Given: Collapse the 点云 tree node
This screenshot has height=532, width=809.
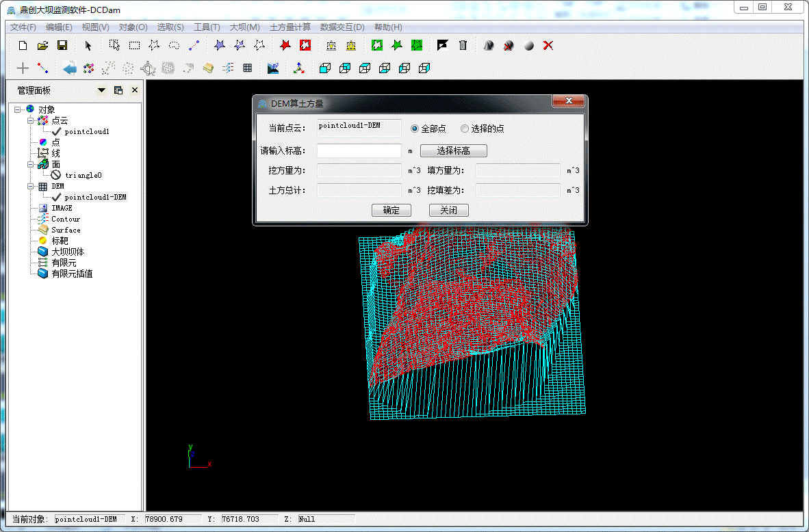Looking at the screenshot, I should (x=30, y=120).
